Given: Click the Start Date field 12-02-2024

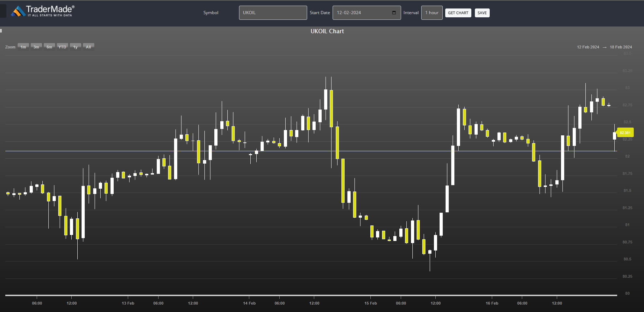Looking at the screenshot, I should (x=366, y=13).
